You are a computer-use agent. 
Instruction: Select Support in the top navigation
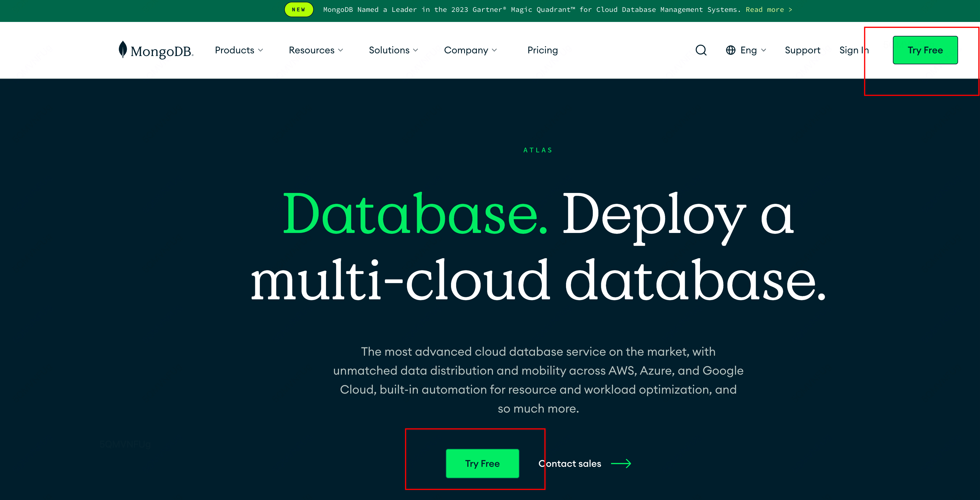tap(802, 50)
